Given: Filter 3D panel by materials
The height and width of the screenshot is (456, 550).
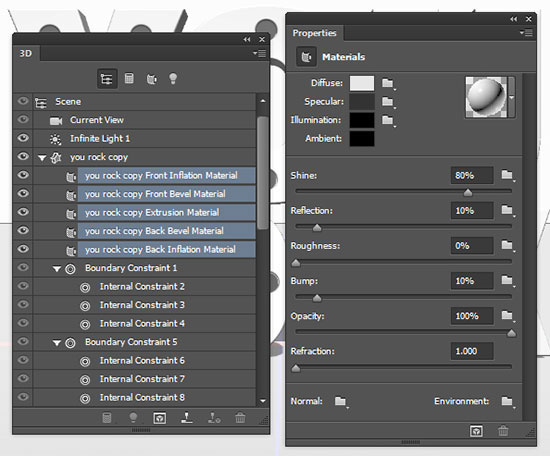Looking at the screenshot, I should (152, 79).
